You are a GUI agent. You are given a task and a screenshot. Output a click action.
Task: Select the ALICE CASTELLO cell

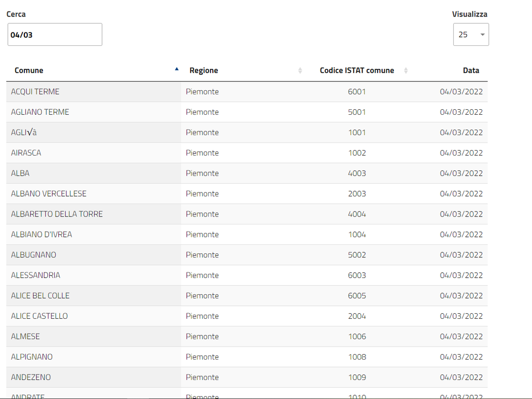pyautogui.click(x=94, y=316)
